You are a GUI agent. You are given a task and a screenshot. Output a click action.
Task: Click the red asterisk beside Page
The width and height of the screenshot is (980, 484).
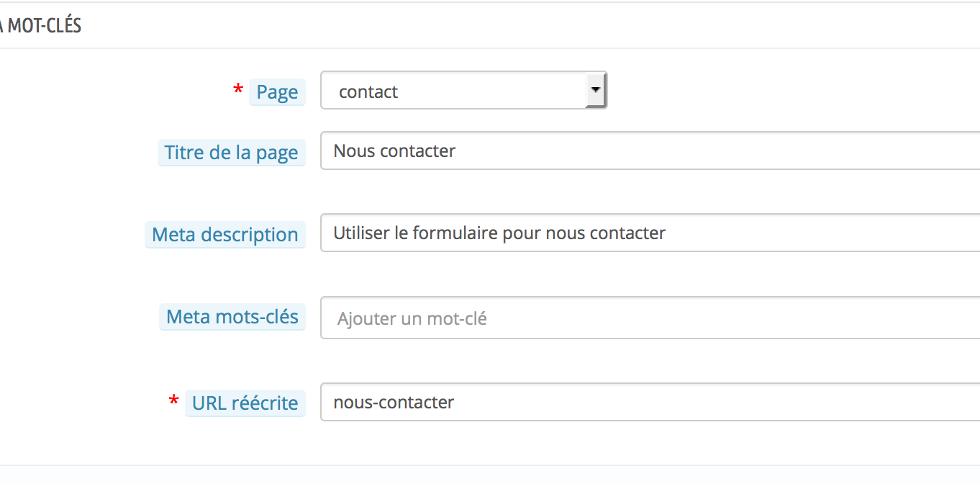click(237, 91)
